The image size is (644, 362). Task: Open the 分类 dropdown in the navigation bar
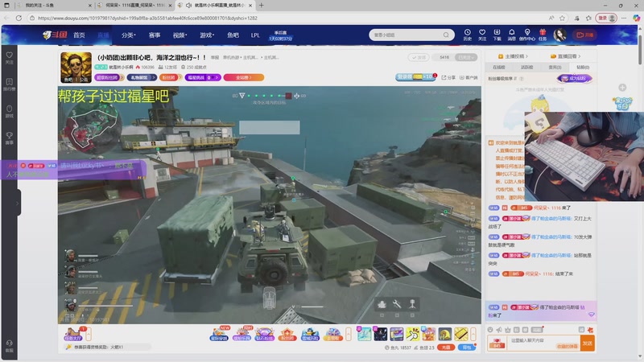click(129, 35)
